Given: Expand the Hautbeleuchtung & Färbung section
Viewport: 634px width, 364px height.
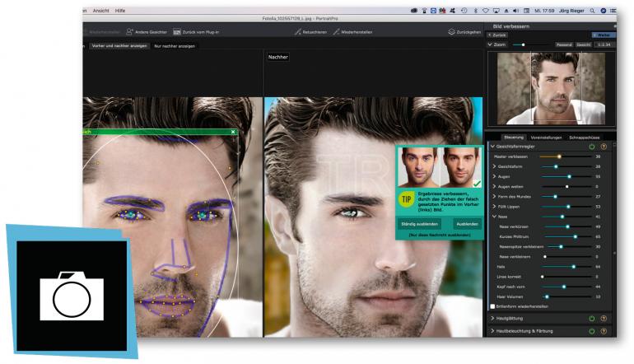Looking at the screenshot, I should pos(492,331).
